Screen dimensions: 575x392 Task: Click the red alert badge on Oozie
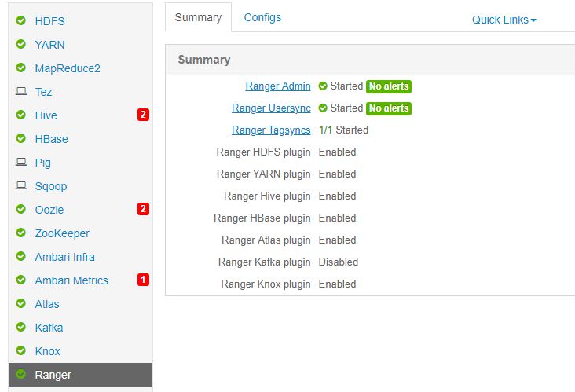143,209
